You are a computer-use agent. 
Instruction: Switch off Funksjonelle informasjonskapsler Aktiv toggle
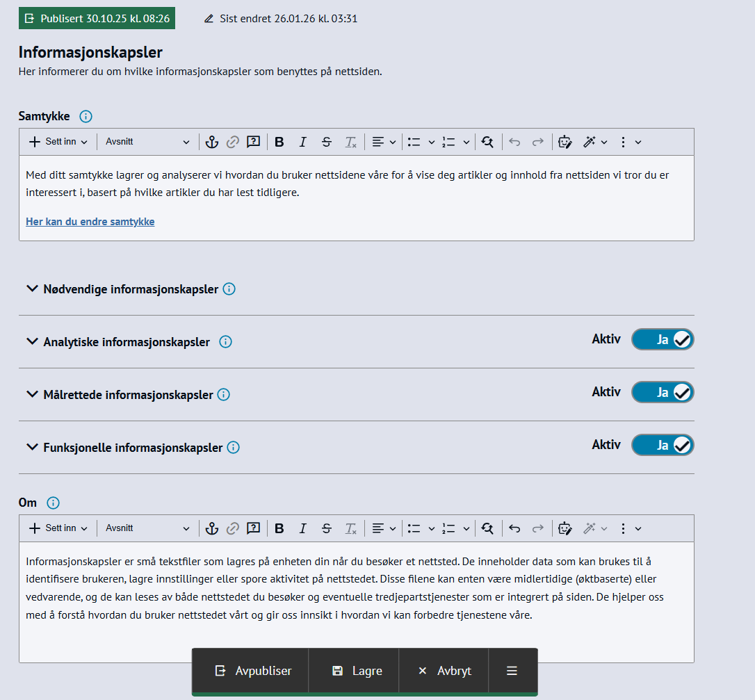(x=662, y=445)
